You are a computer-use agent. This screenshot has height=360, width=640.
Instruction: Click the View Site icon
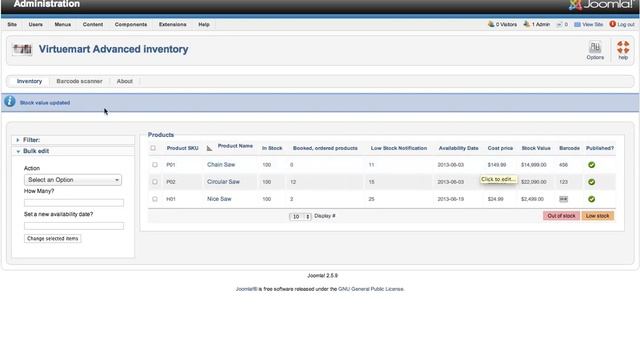pos(577,24)
